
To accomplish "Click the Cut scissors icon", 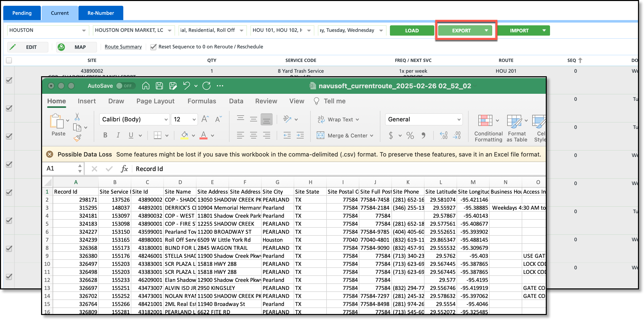I will (x=77, y=117).
